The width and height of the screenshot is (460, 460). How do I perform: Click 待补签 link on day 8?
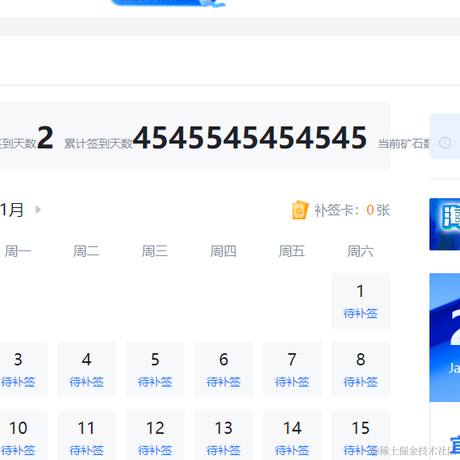tap(360, 382)
